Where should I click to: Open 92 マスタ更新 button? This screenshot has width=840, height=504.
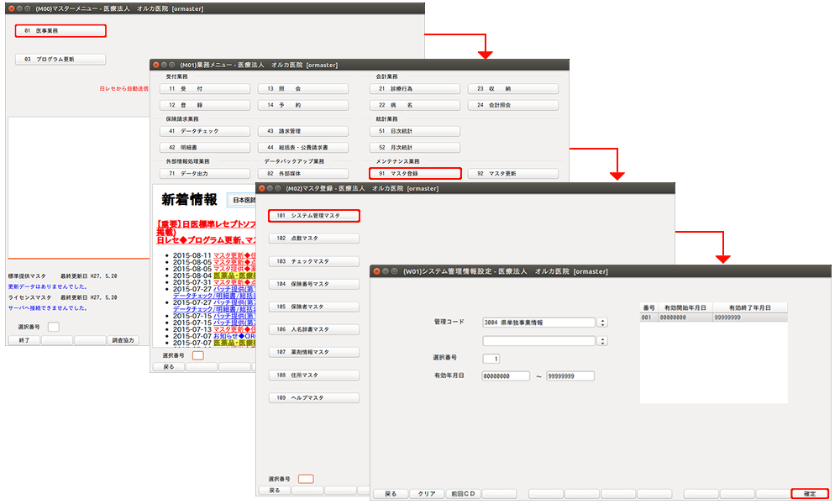pyautogui.click(x=513, y=174)
